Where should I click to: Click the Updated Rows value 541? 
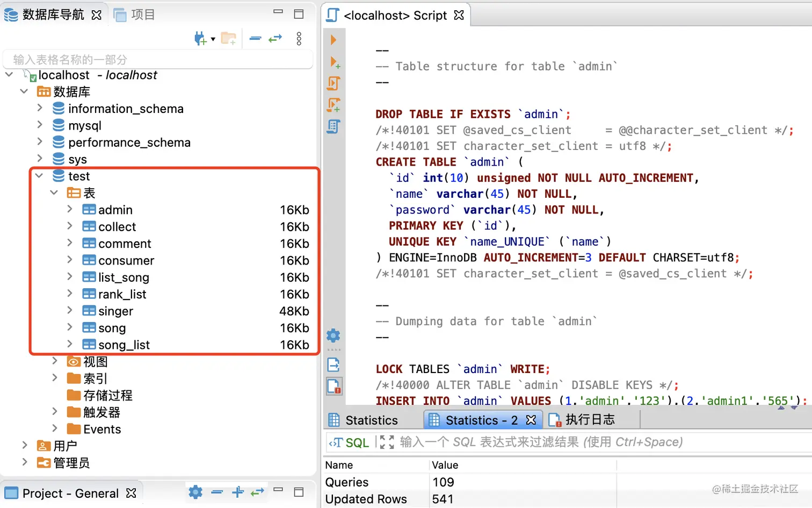(443, 499)
